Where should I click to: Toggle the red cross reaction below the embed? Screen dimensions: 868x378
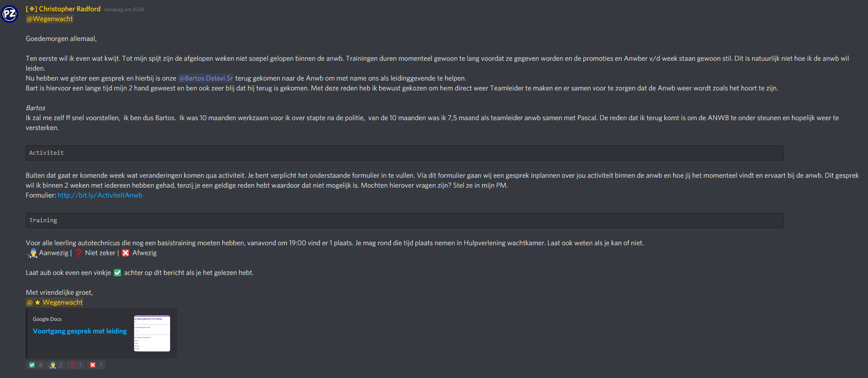(96, 365)
